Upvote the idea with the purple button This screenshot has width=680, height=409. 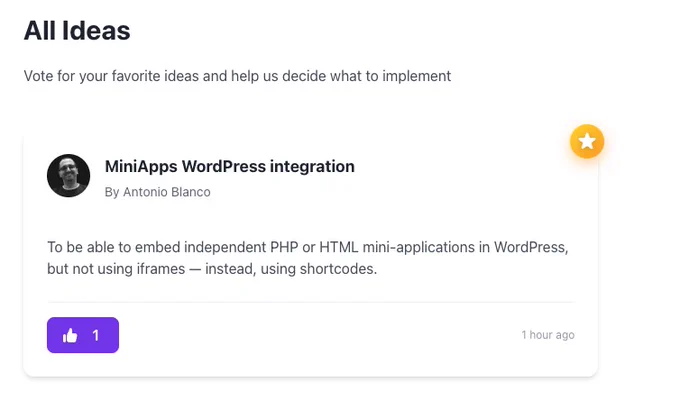pos(83,335)
